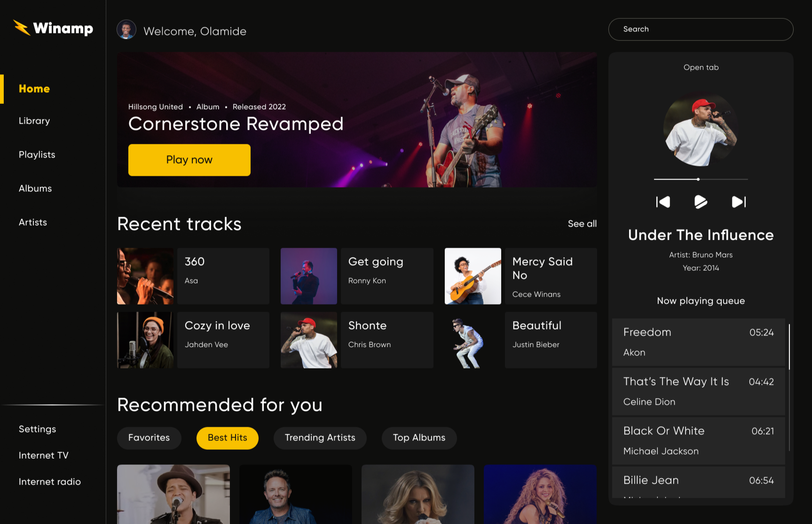Click the Search field
This screenshot has height=524, width=812.
701,29
